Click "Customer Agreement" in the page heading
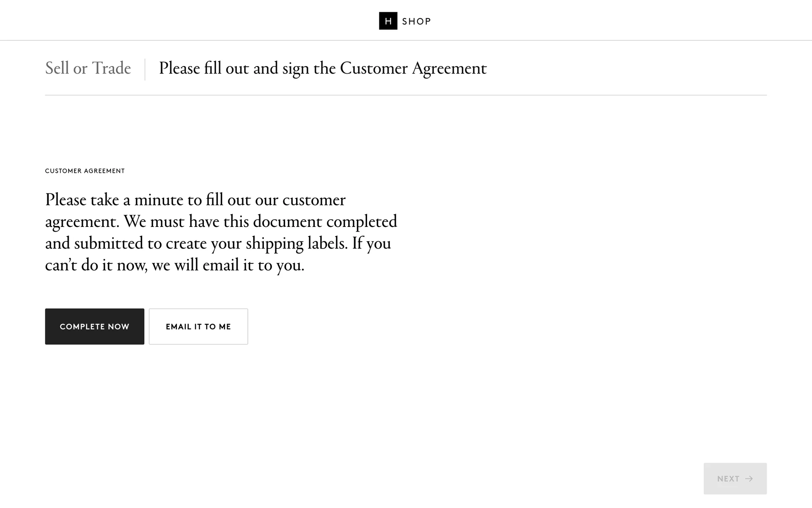This screenshot has height=508, width=812. 413,69
